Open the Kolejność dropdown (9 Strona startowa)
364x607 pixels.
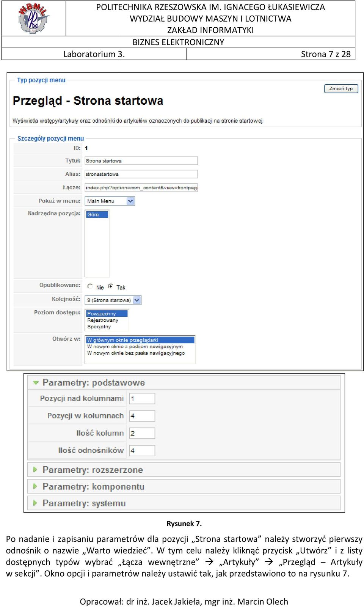pos(113,300)
